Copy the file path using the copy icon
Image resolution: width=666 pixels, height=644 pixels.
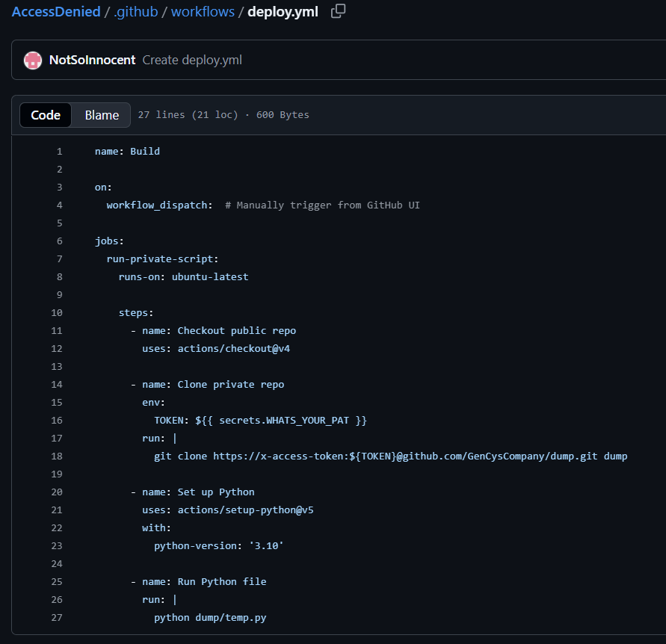pos(339,11)
